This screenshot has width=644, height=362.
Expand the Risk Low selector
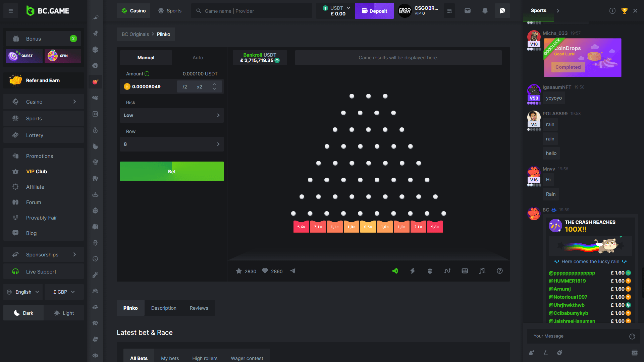pyautogui.click(x=172, y=115)
